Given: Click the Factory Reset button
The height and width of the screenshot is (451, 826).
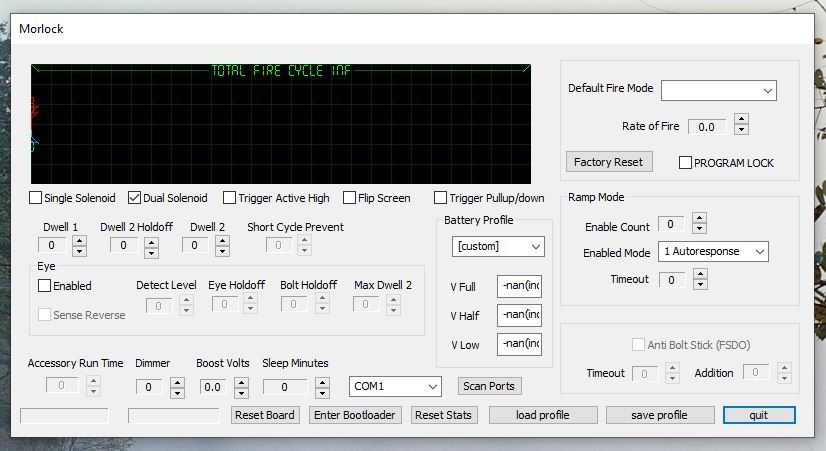Looking at the screenshot, I should 609,162.
